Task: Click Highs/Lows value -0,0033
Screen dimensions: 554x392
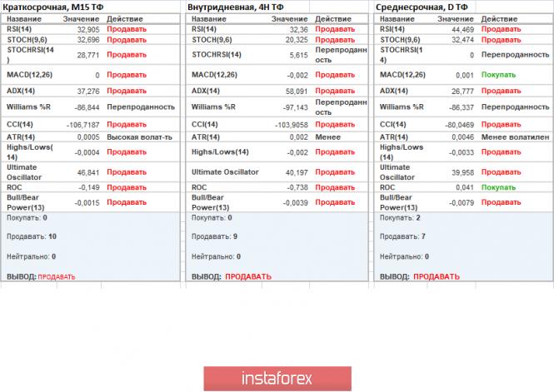Action: (462, 152)
